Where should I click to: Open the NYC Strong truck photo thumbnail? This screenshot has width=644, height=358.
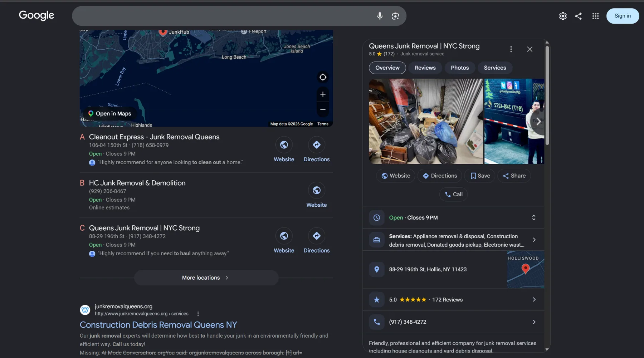[514, 121]
